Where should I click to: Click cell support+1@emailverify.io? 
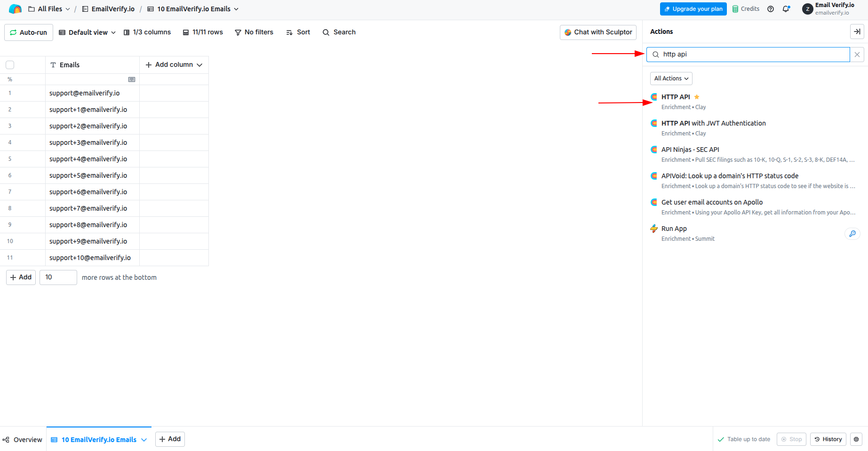click(x=93, y=110)
